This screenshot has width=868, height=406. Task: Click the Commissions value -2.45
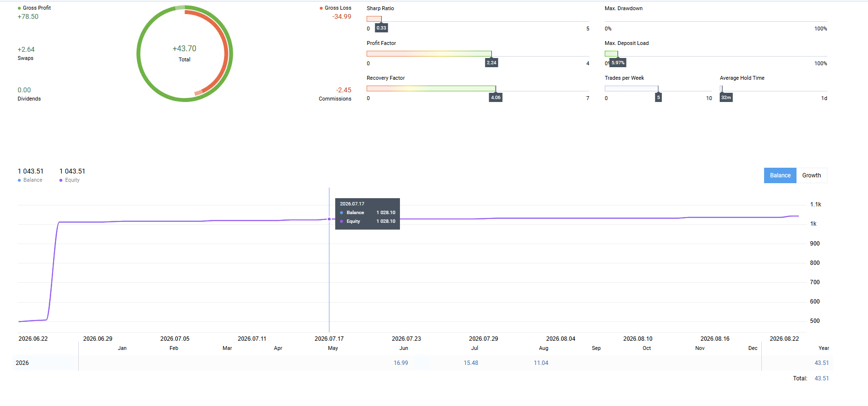pyautogui.click(x=344, y=90)
